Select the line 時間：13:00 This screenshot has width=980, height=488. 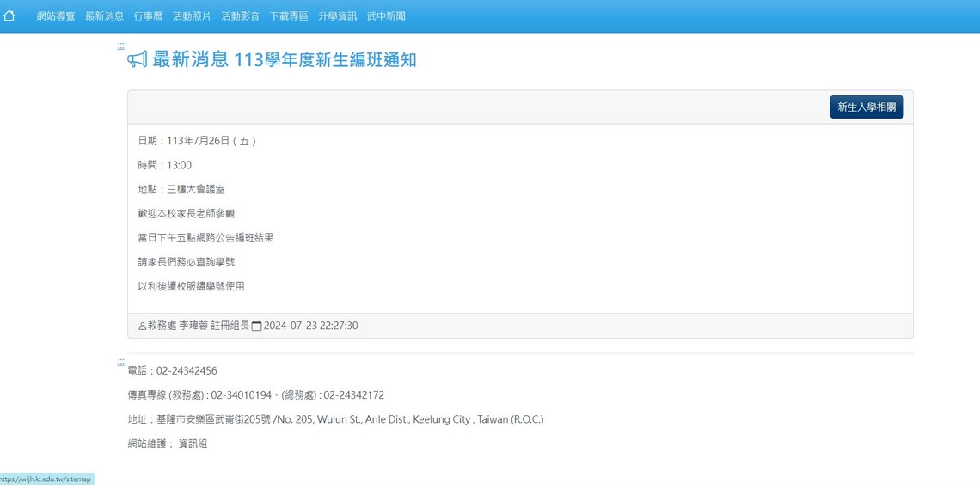(x=165, y=166)
